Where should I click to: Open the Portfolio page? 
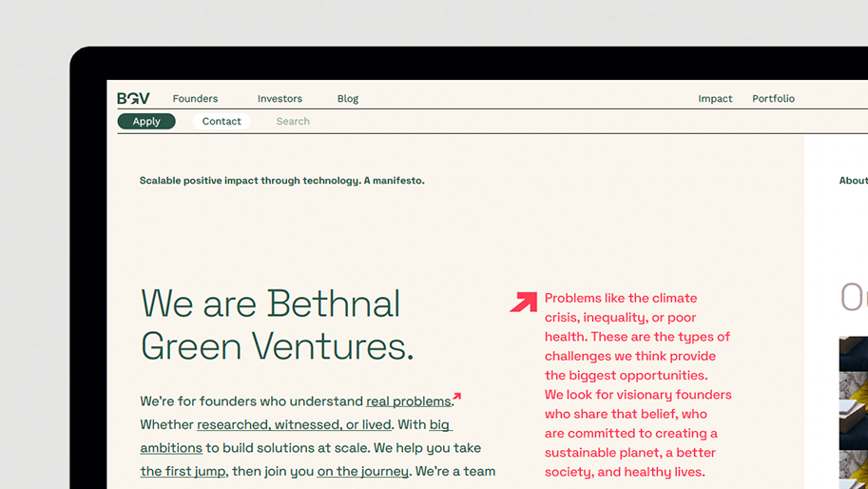pyautogui.click(x=773, y=99)
